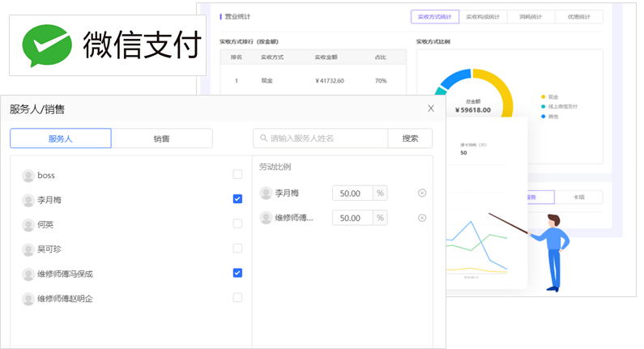Switch to the 销售 tab
The height and width of the screenshot is (349, 644).
[x=161, y=138]
